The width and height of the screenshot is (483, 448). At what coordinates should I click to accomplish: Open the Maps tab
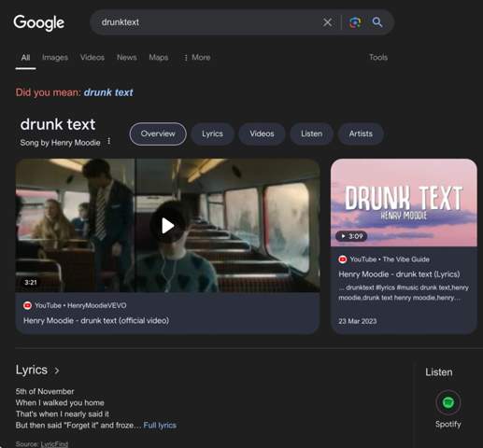pyautogui.click(x=159, y=58)
